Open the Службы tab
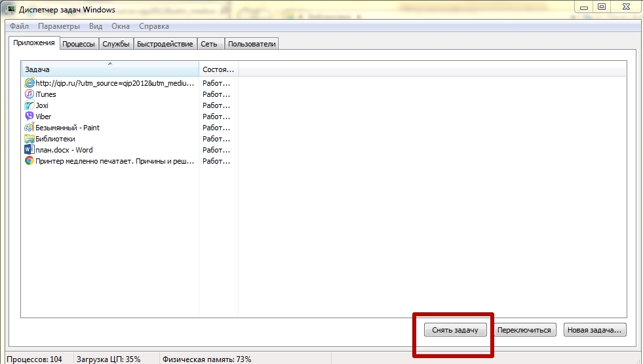643x364 pixels. 116,44
